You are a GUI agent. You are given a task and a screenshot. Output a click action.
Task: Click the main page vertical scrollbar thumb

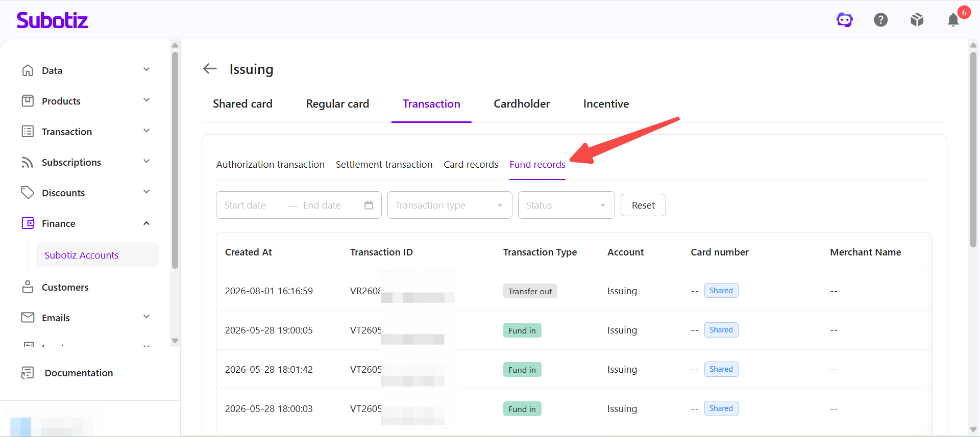pyautogui.click(x=973, y=149)
